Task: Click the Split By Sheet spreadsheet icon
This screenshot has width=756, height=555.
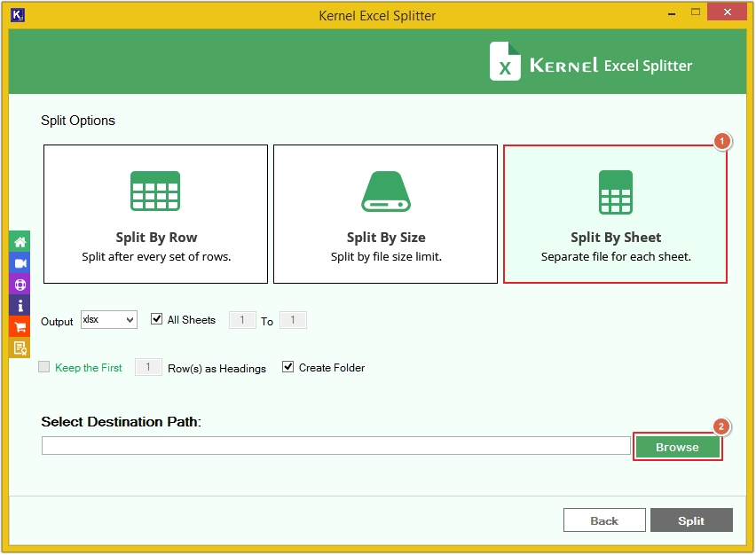Action: 616,192
